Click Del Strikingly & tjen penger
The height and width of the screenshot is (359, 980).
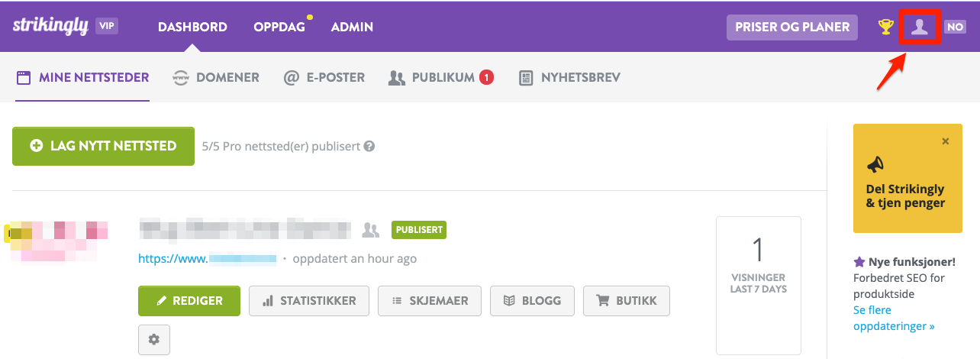click(x=905, y=196)
